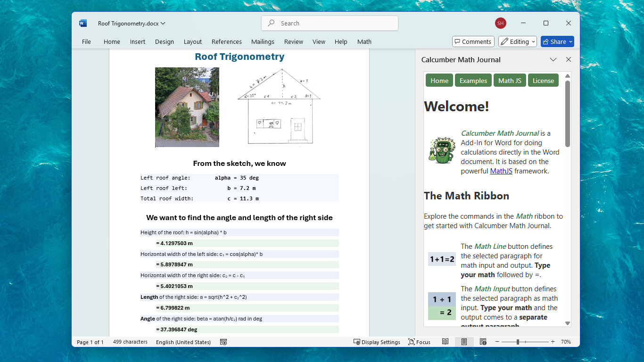Select Print Layout view
This screenshot has height=362, width=644.
[464, 342]
